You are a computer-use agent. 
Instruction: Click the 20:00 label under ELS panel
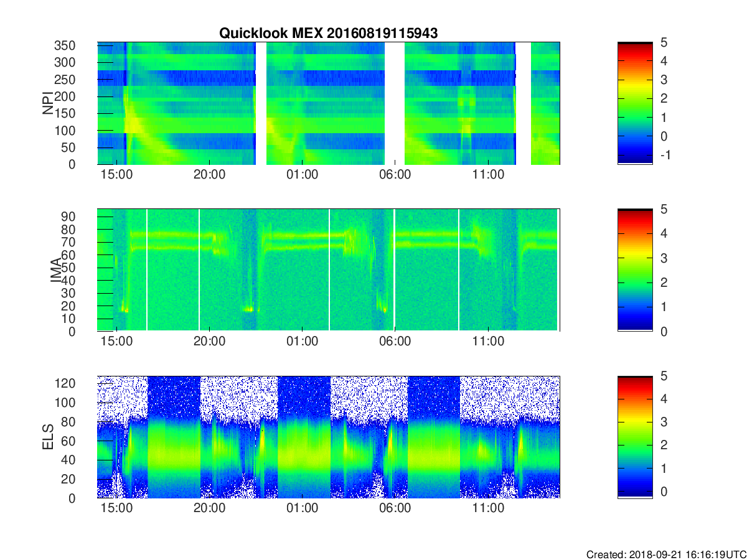coord(209,508)
